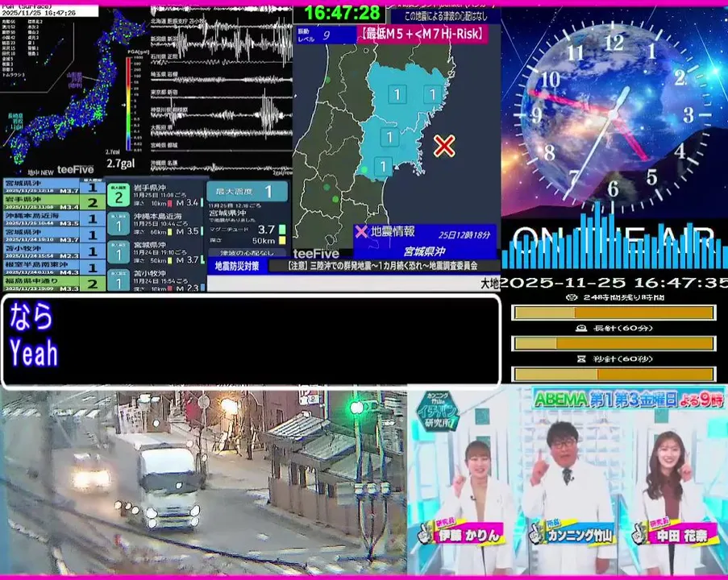Click the 【最低M5+<M7 Hi-Risk】 pink banner

pyautogui.click(x=422, y=34)
